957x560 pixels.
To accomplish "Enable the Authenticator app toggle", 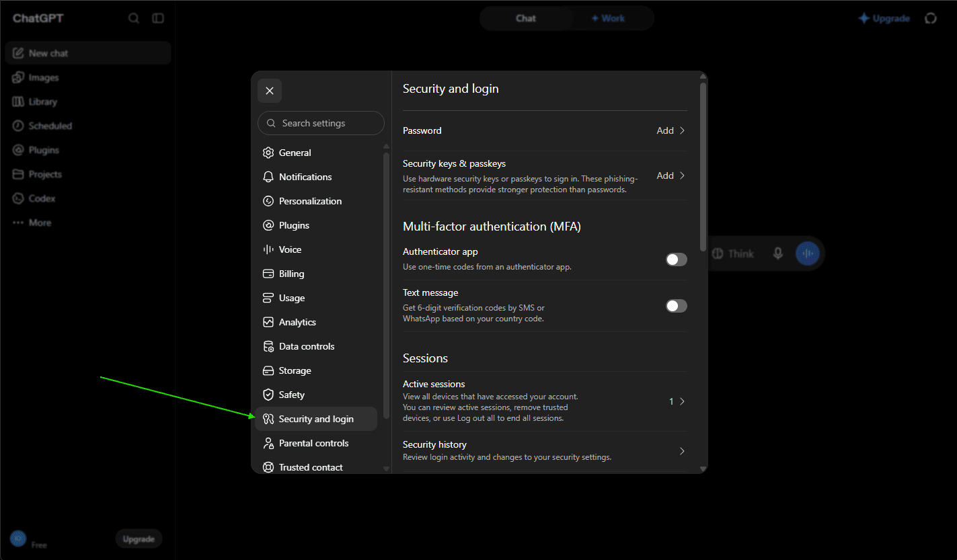I will 677,259.
